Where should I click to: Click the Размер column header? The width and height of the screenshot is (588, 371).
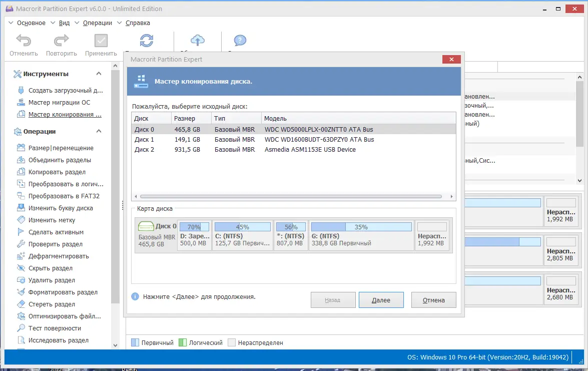(192, 118)
